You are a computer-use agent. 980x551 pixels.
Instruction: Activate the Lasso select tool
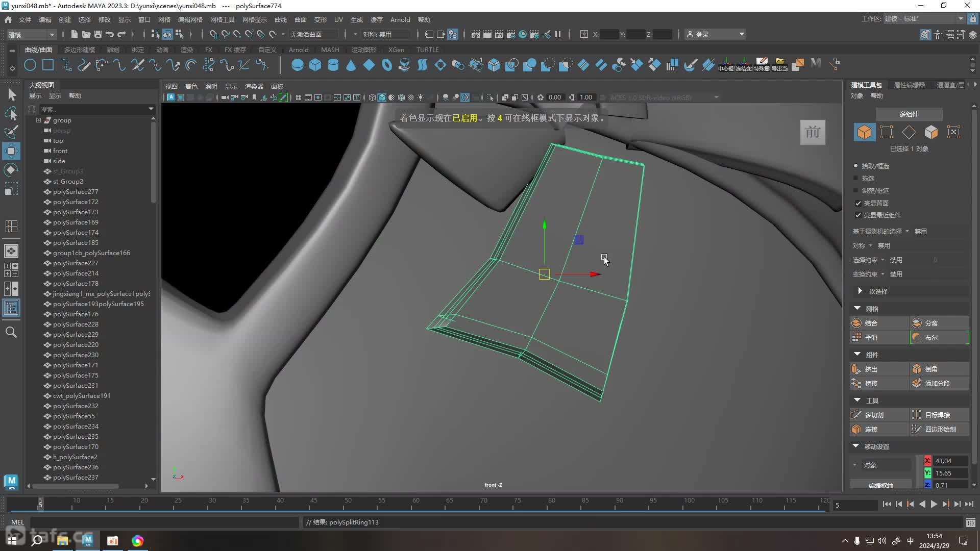pyautogui.click(x=11, y=113)
